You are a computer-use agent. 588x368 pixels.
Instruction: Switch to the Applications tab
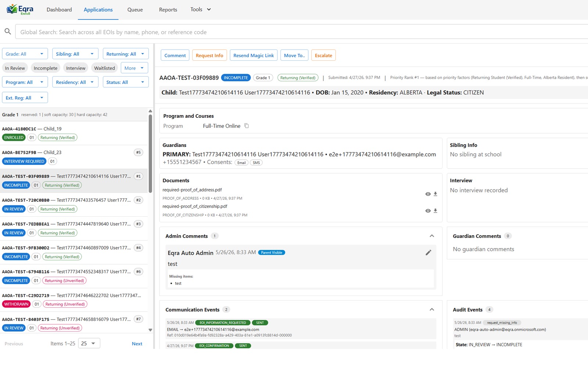click(98, 10)
